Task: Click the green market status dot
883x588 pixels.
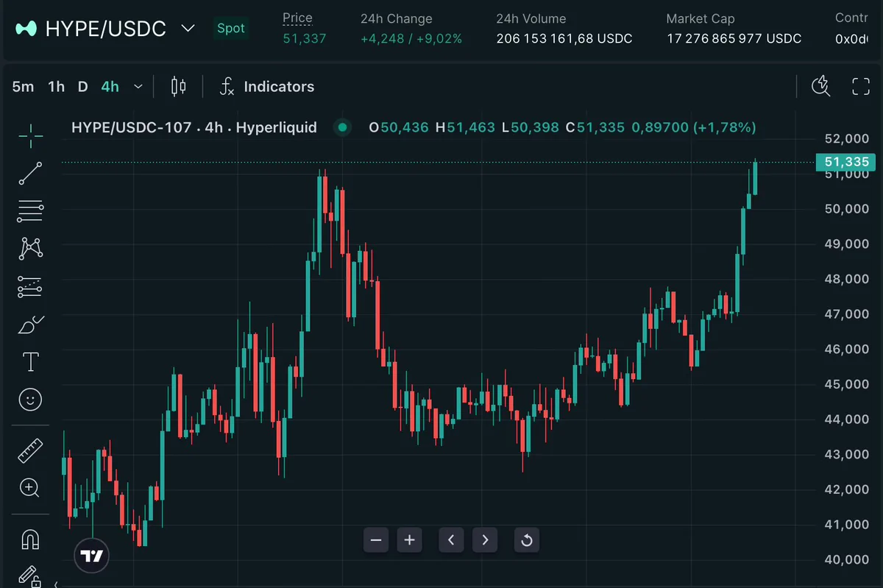Action: tap(342, 127)
